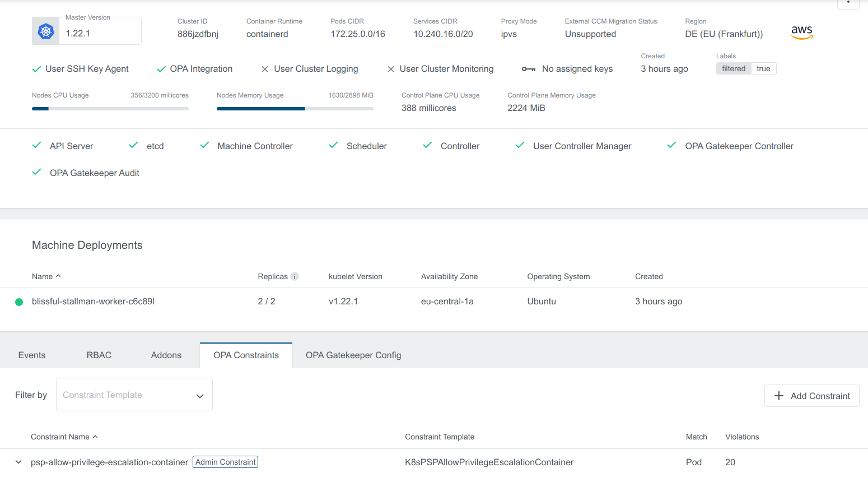Click the info icon beside Replicas column header
Viewport: 868px width, 477px height.
pos(294,276)
